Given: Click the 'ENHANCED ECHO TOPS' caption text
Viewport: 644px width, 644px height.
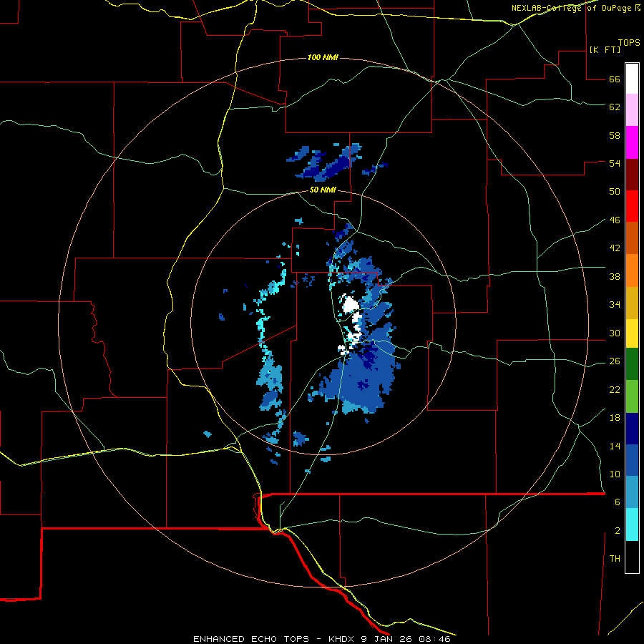Looking at the screenshot, I should (251, 639).
